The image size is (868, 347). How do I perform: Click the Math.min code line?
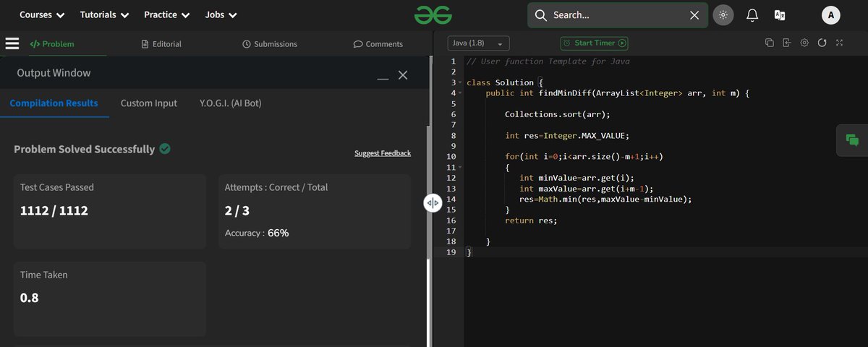(x=605, y=199)
